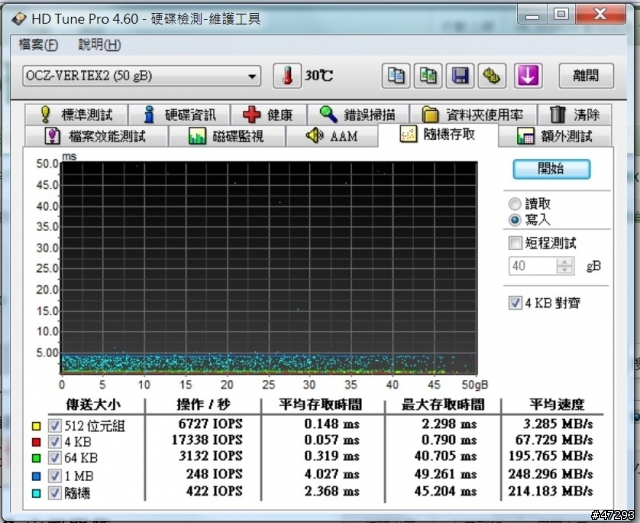Click the copy screenshot to clipboard icon
Screen dimensions: 640x523
tap(428, 76)
